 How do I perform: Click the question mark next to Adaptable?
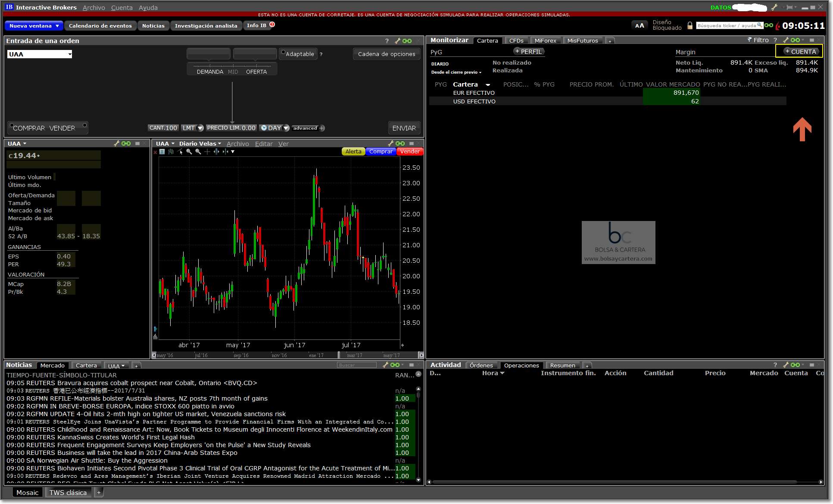click(x=321, y=54)
